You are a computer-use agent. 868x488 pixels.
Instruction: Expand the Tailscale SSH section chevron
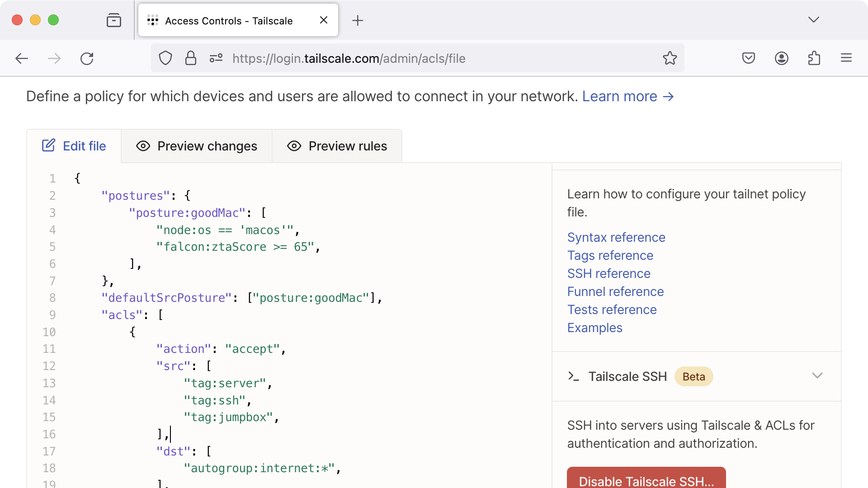[x=817, y=376]
